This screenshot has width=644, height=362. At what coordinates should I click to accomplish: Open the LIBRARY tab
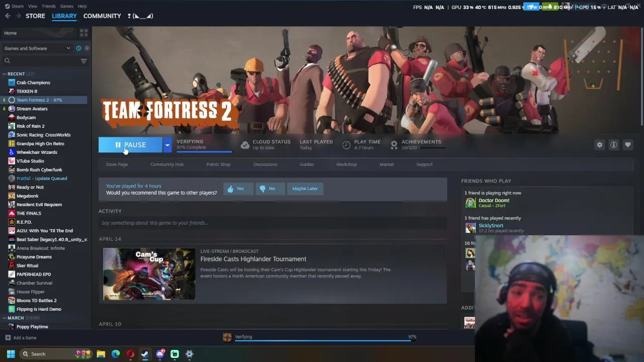64,16
